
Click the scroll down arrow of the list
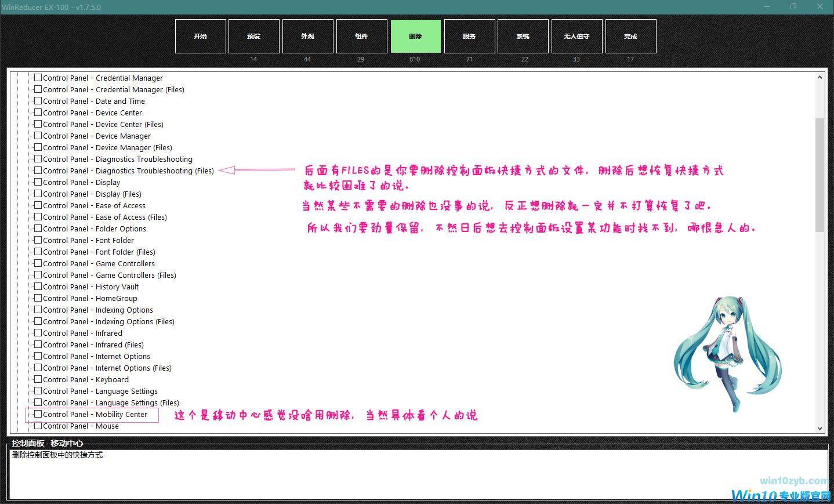pyautogui.click(x=820, y=429)
